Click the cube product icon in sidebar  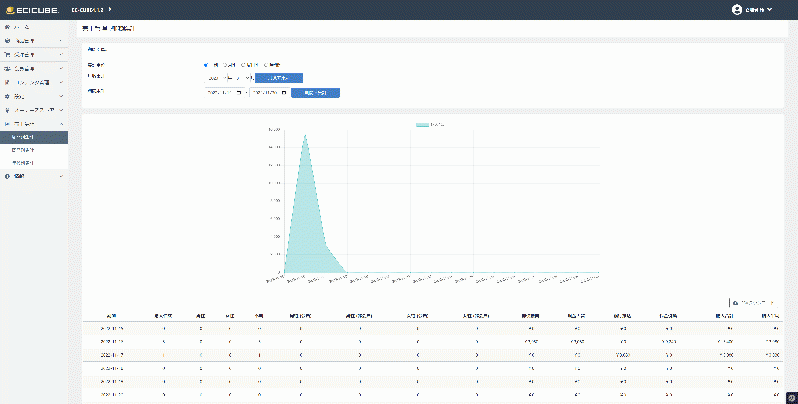coord(7,41)
